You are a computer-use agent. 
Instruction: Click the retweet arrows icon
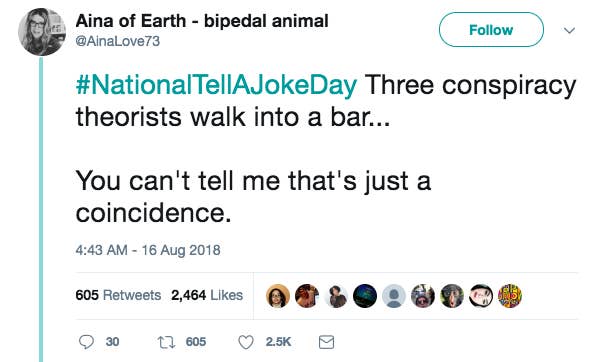click(x=166, y=342)
